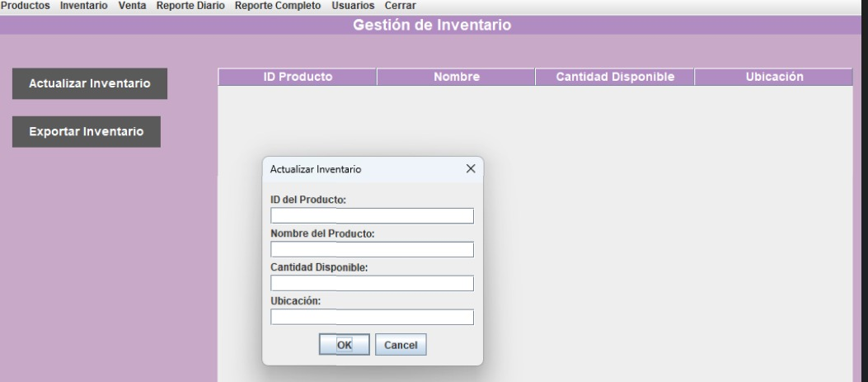Click the Exportar Inventario button
868x382 pixels.
point(87,131)
